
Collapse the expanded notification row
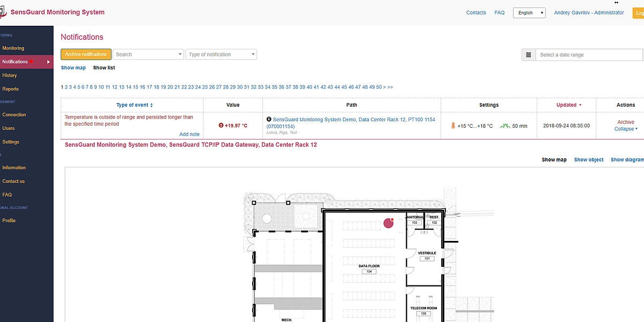click(x=625, y=129)
